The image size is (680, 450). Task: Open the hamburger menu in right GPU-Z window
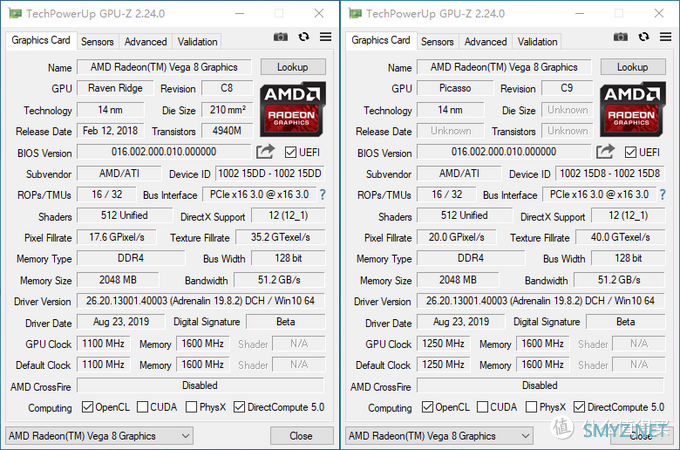pyautogui.click(x=666, y=37)
